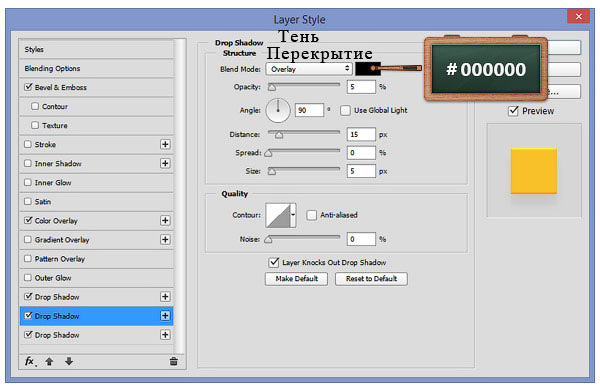The image size is (600, 390).
Task: Toggle the Preview checkbox
Action: [x=513, y=111]
